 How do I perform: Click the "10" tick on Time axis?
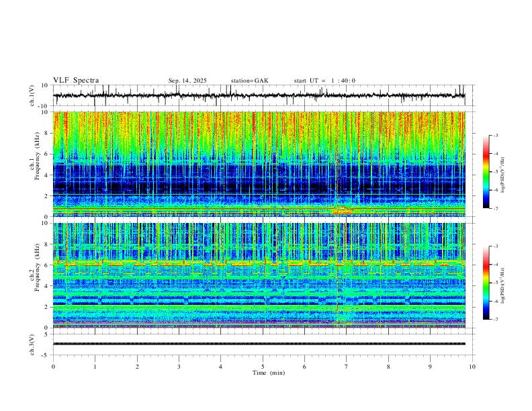pos(472,367)
